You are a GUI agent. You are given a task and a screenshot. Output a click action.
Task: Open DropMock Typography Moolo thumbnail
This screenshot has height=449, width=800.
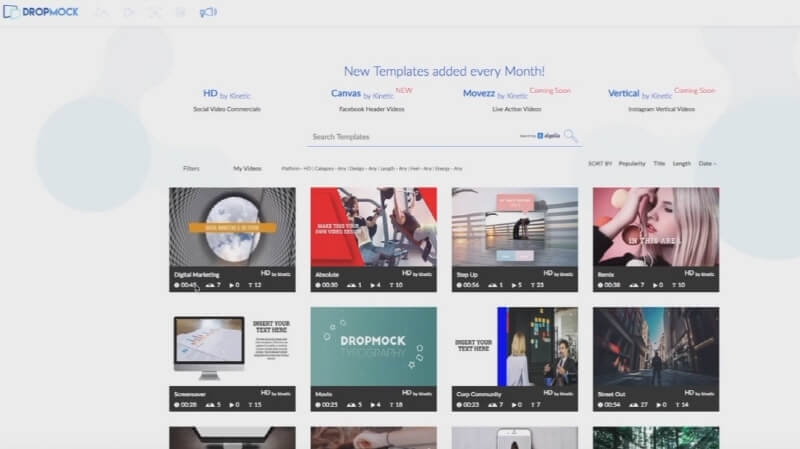pos(373,346)
